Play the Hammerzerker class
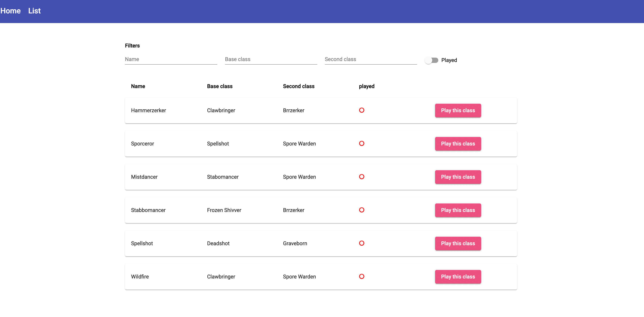644x317 pixels. point(458,110)
